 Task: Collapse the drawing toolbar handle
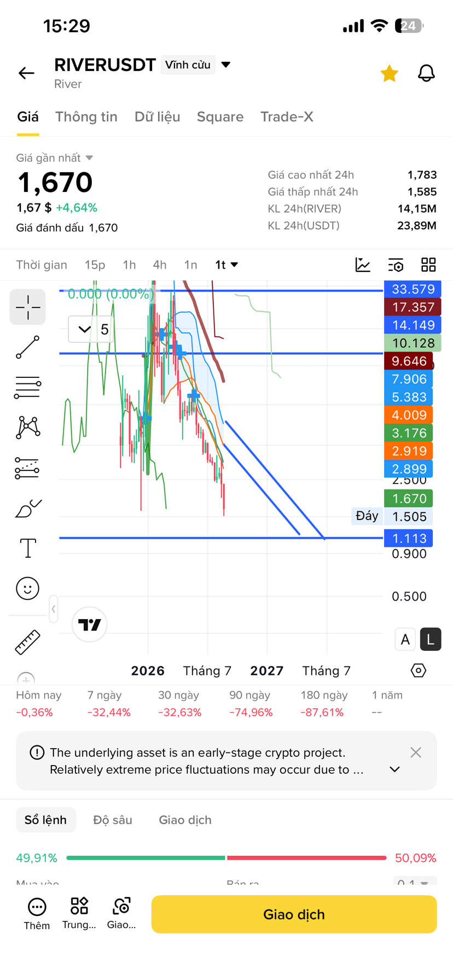[53, 609]
